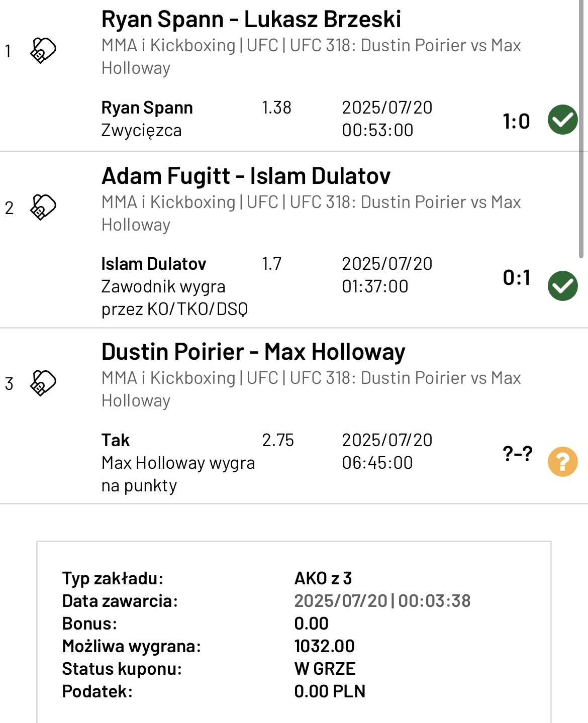
Task: Click the boxing glove icon for Fugitt–Dulatov fight
Action: 43,207
